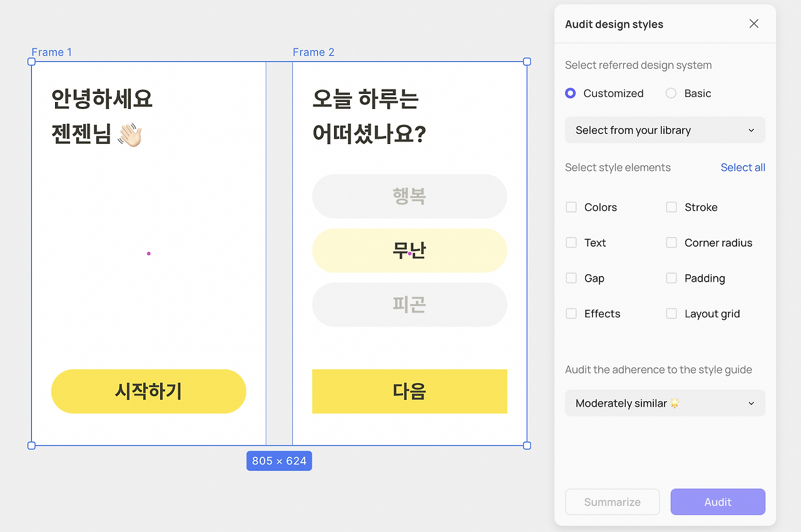This screenshot has width=801, height=532.
Task: Enable the Padding checkbox
Action: tap(671, 278)
